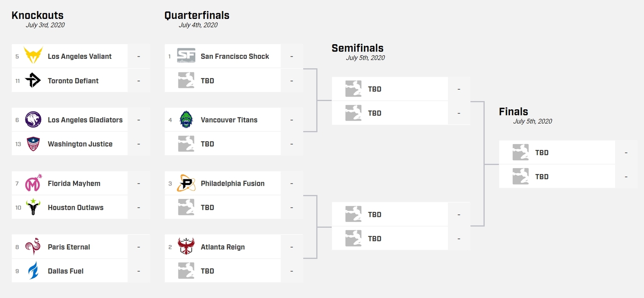Select the Vancouver Titans team name
The width and height of the screenshot is (644, 298).
229,120
